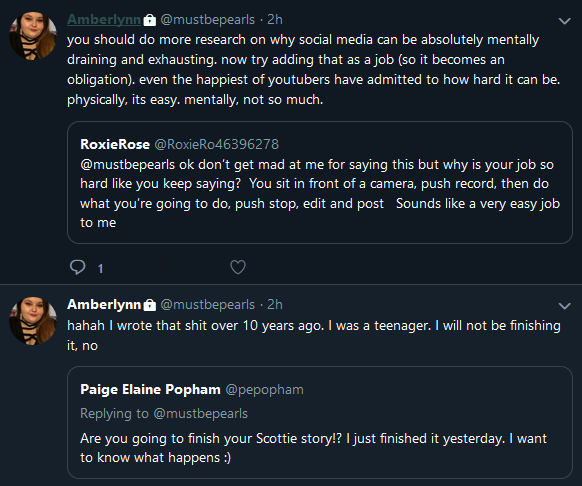
Task: Click lock icon beside second Amberlynn name
Action: click(150, 305)
